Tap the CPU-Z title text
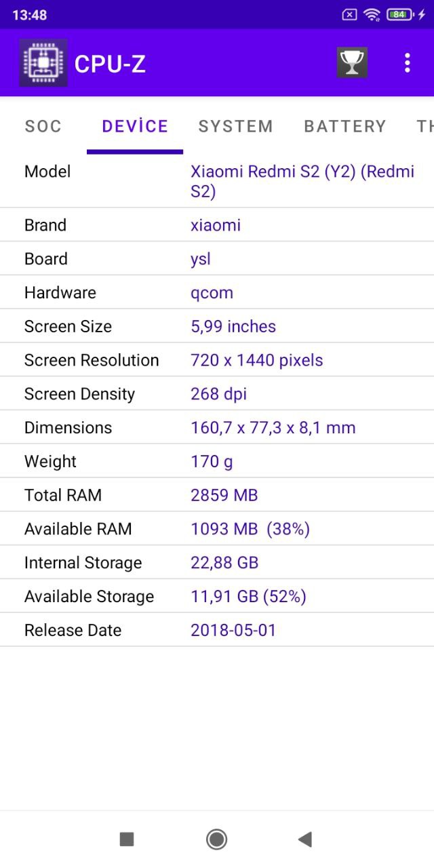Screen dimensions: 434x868 [110, 64]
